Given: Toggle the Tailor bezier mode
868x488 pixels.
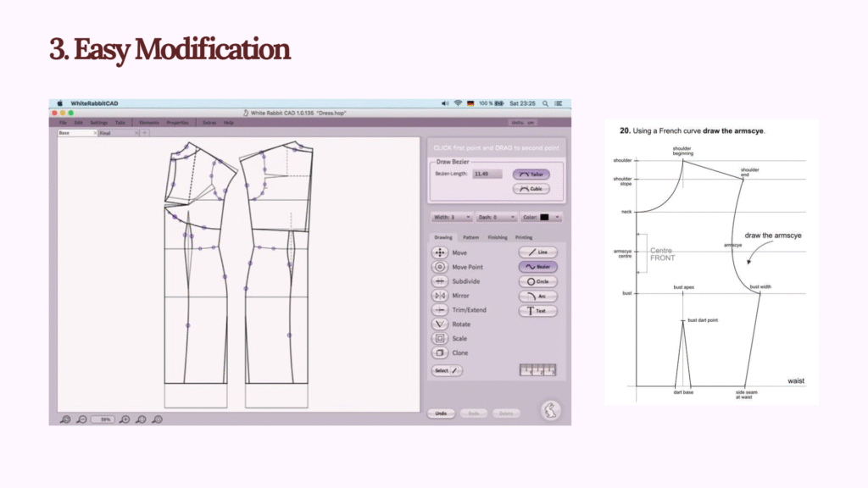Looking at the screenshot, I should pyautogui.click(x=531, y=175).
